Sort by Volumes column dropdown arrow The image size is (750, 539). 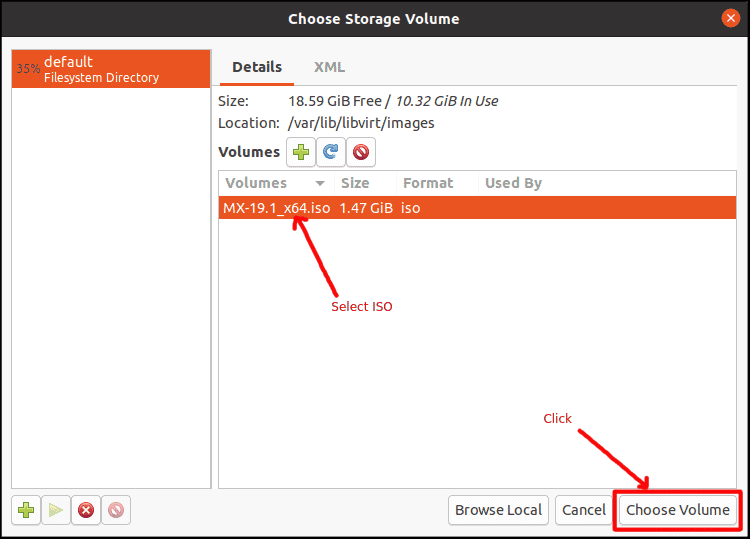[x=320, y=183]
